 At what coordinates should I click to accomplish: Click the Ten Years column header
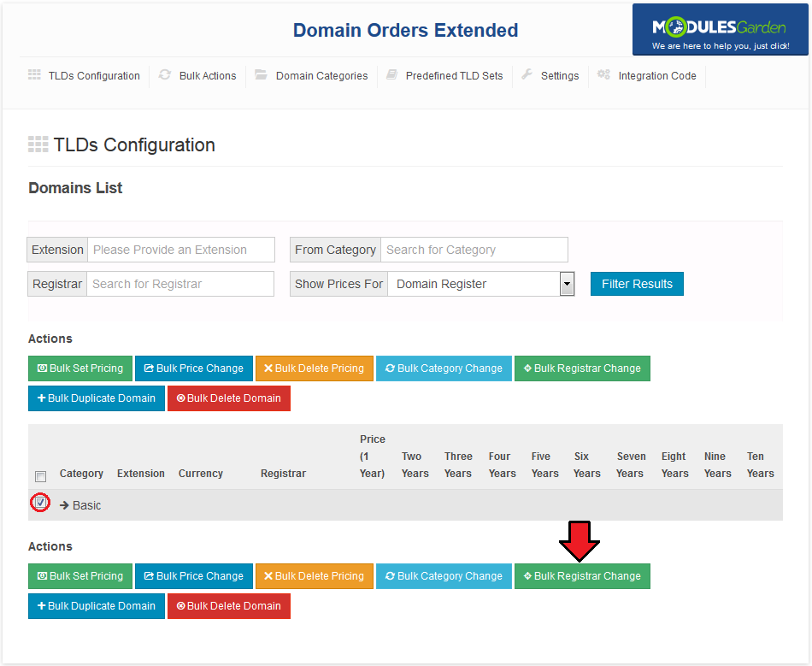[760, 464]
